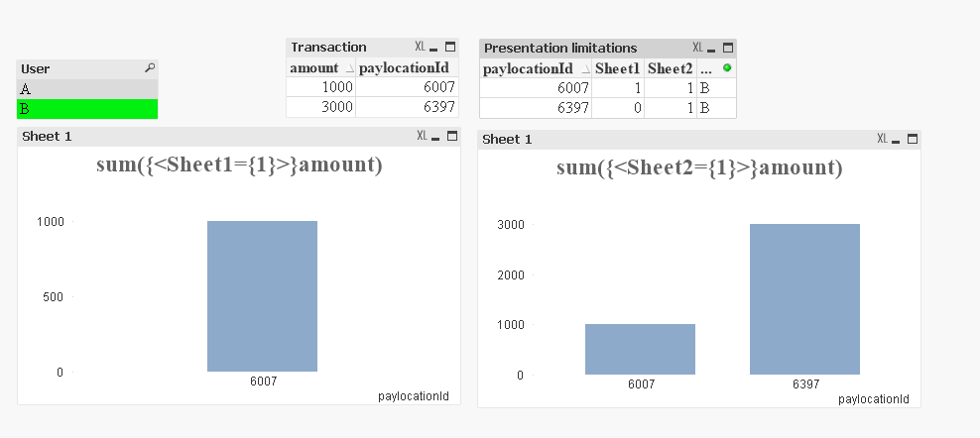Open the search icon in User list box

(150, 68)
